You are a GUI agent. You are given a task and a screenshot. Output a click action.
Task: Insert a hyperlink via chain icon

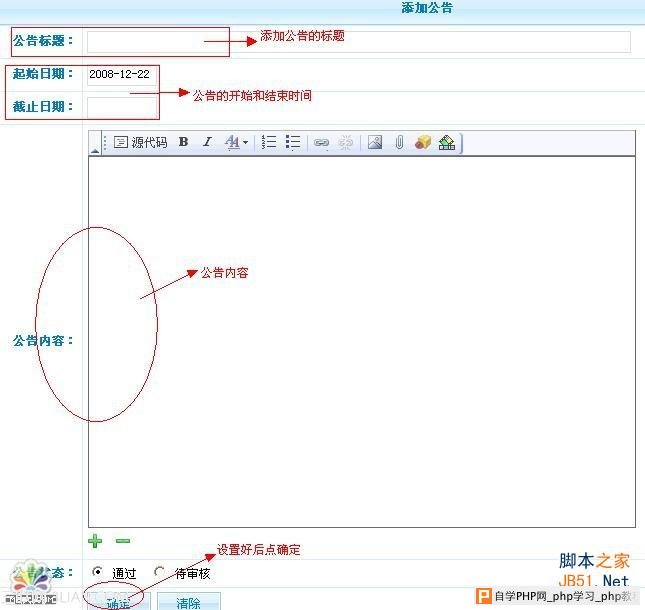pyautogui.click(x=321, y=143)
